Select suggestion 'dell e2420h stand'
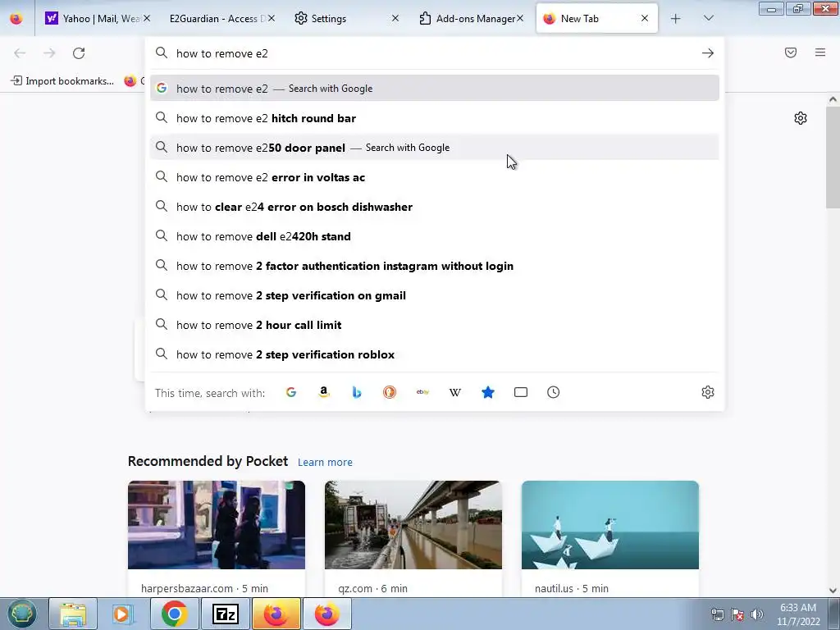 point(435,235)
